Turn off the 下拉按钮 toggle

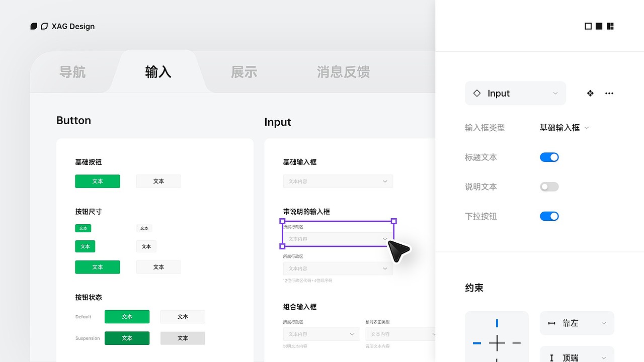[x=549, y=216]
